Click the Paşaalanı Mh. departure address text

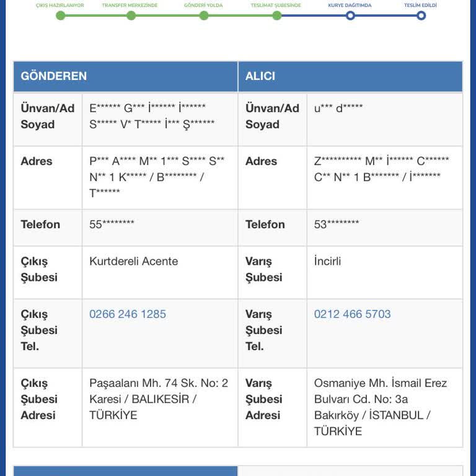(159, 399)
